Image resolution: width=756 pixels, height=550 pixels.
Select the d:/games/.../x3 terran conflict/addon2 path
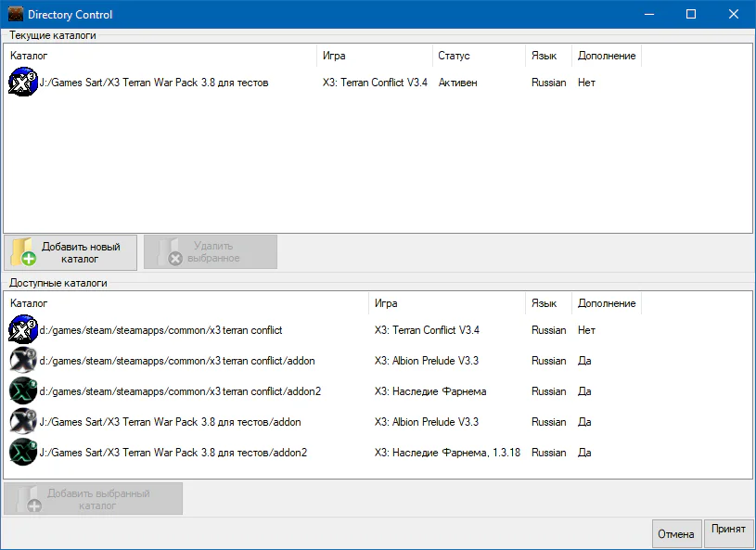[x=180, y=391]
